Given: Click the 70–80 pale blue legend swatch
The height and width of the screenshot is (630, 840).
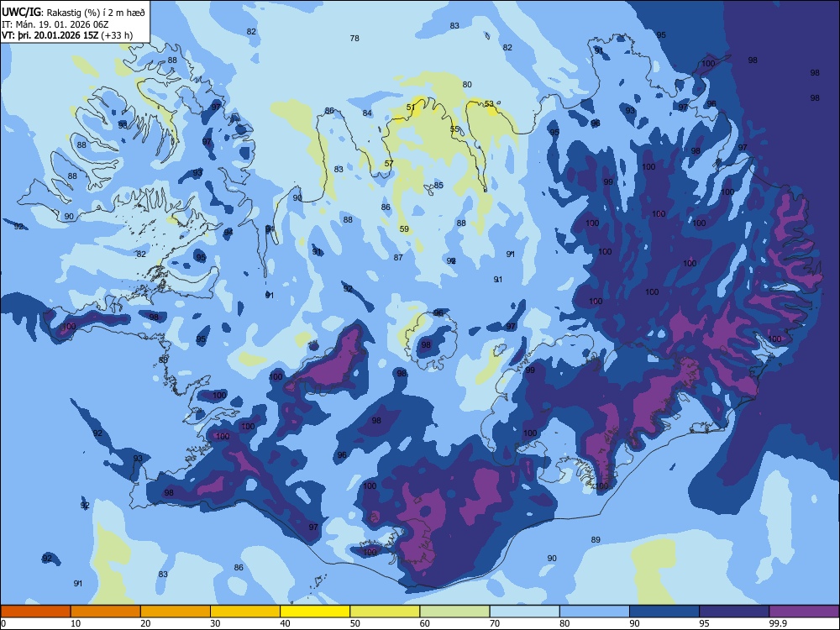Looking at the screenshot, I should (x=524, y=612).
